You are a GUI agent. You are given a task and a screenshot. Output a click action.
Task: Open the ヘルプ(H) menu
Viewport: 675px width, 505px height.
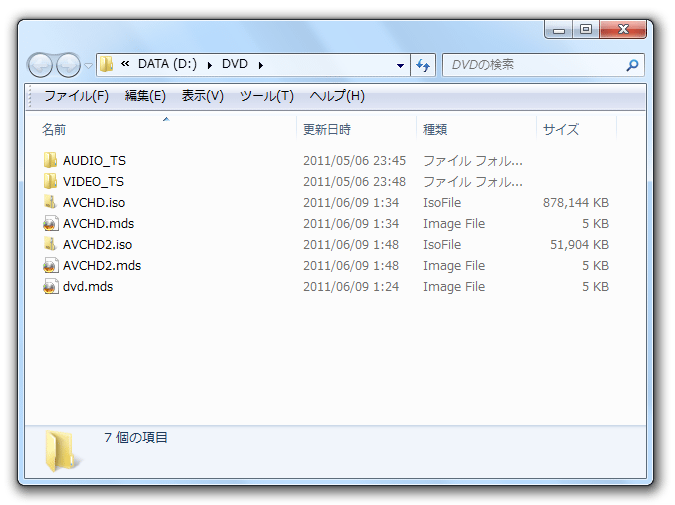point(337,96)
